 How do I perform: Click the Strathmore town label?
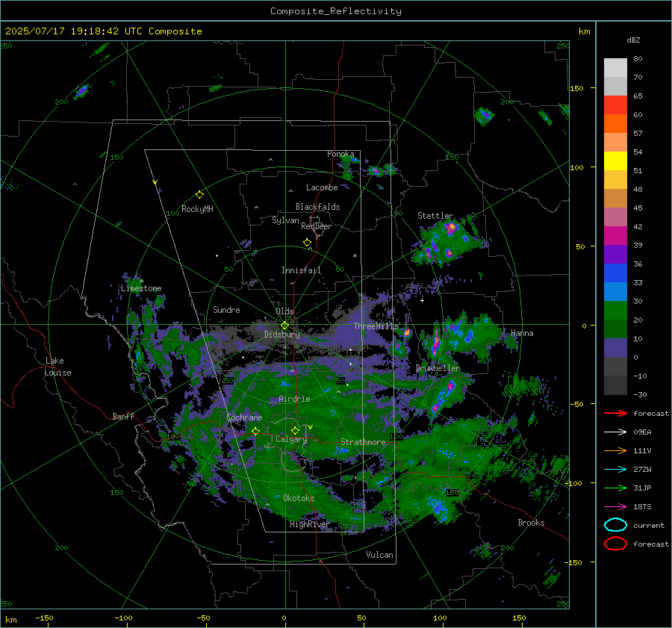[363, 442]
